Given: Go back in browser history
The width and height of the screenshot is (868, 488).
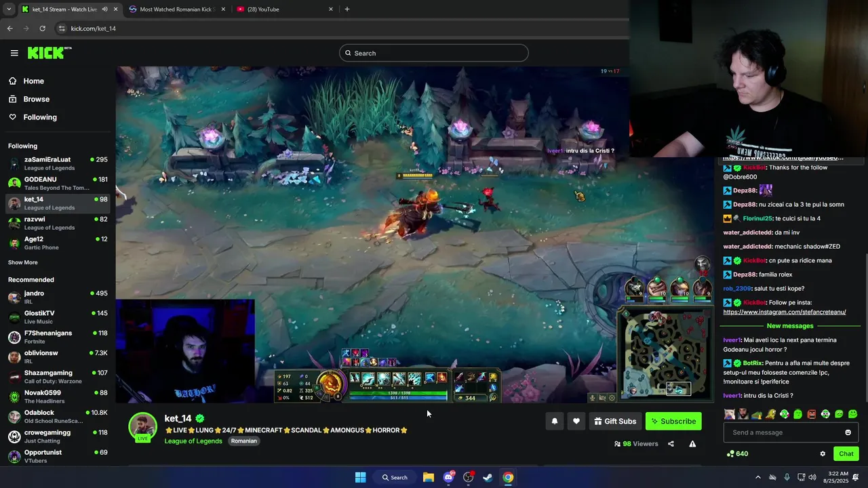Looking at the screenshot, I should (9, 28).
